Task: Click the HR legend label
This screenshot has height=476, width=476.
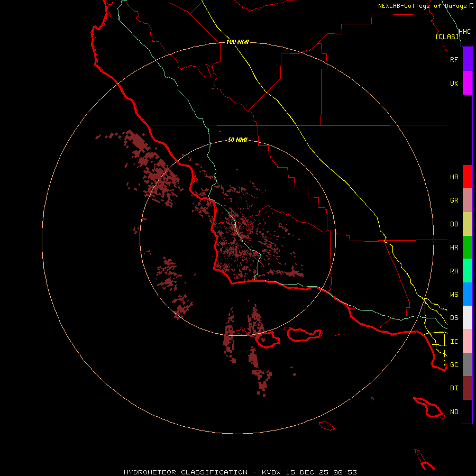Action: coord(454,248)
